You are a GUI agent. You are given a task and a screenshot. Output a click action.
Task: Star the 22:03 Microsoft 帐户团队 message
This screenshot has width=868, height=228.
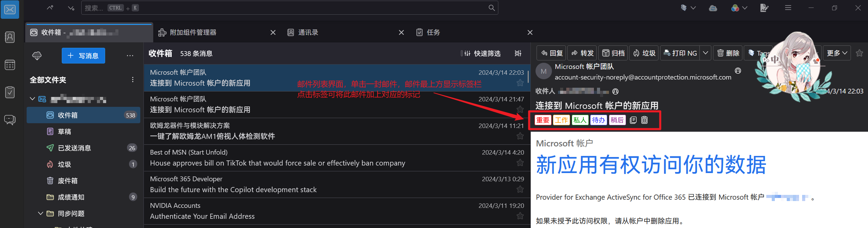(x=520, y=83)
